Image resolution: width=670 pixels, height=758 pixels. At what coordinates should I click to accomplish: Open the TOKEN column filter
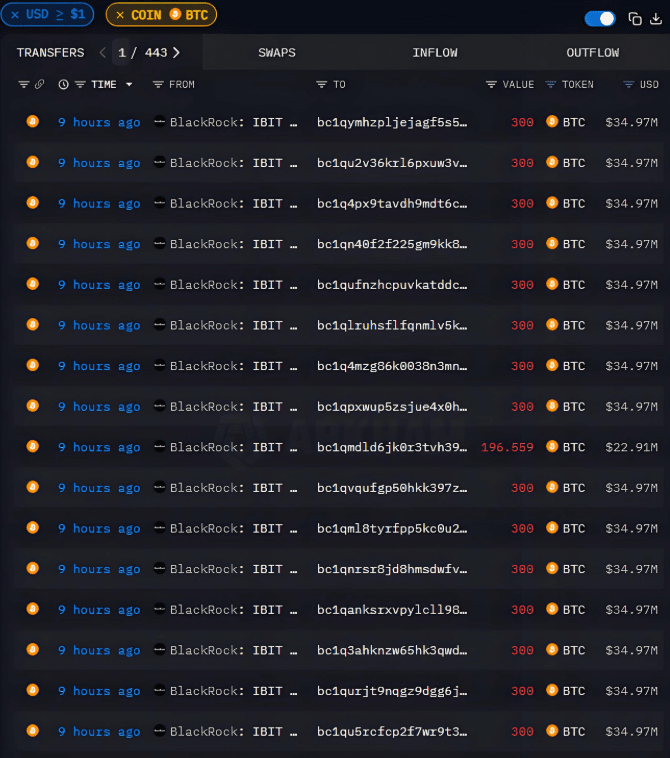point(551,85)
